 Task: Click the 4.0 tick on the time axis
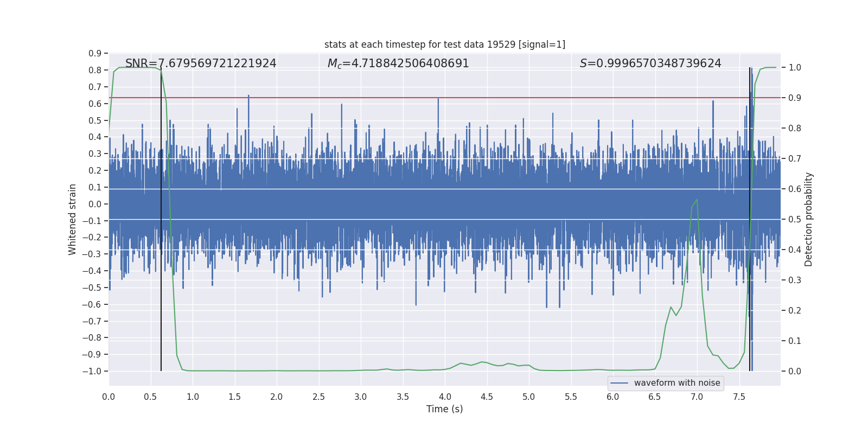click(445, 397)
